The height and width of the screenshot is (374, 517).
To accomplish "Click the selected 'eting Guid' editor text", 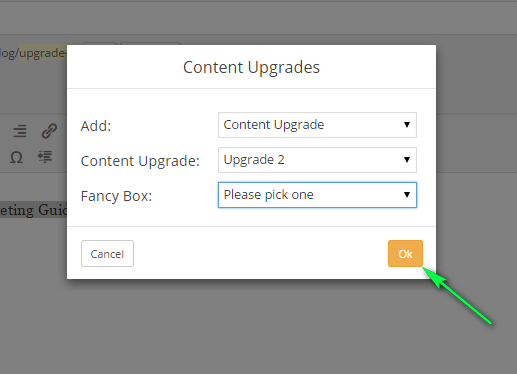I will (x=33, y=210).
